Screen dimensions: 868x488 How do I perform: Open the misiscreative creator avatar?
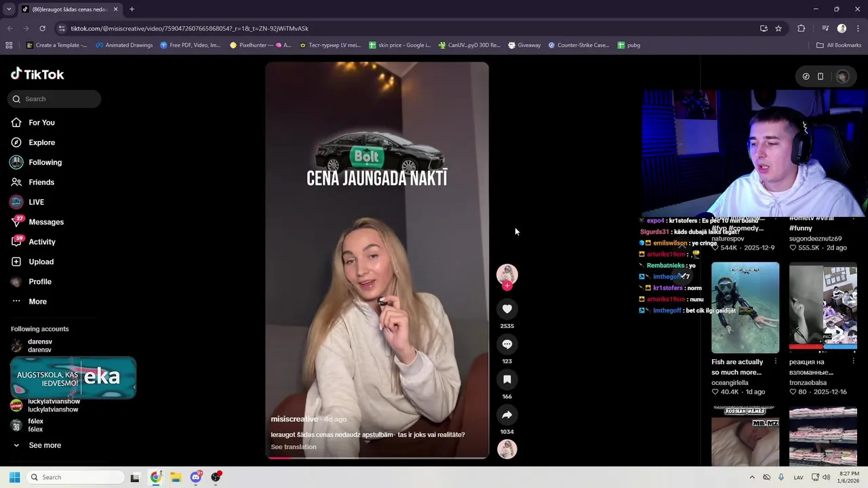507,274
